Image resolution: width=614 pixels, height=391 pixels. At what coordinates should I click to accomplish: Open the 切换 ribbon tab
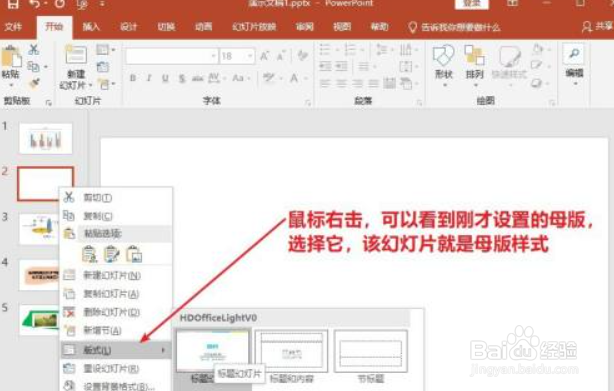pos(166,27)
